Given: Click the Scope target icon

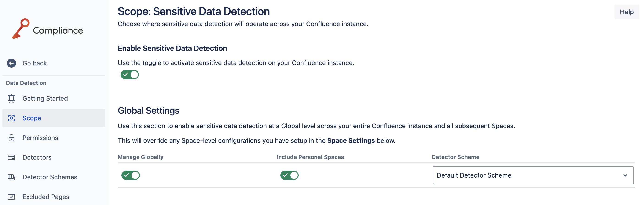Looking at the screenshot, I should point(11,118).
